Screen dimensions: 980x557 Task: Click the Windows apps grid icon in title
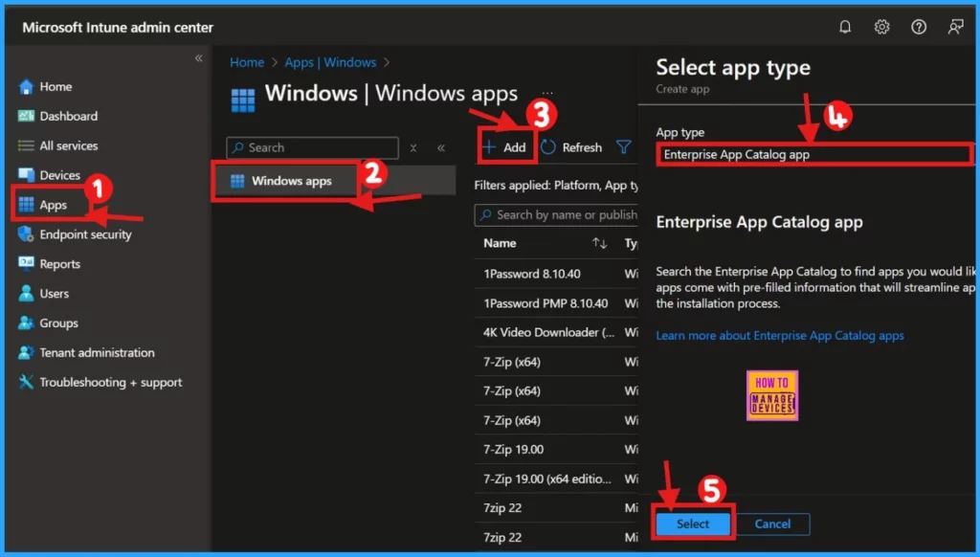[x=243, y=100]
